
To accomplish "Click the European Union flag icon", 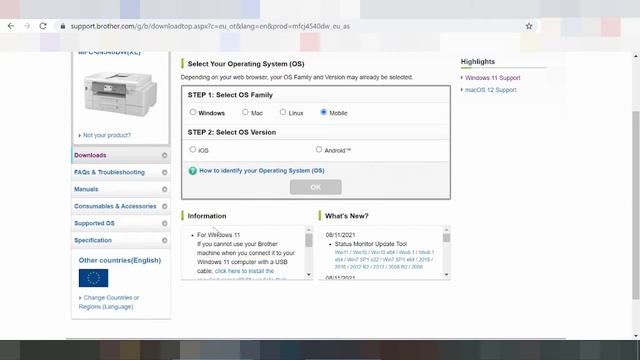I will tap(93, 278).
